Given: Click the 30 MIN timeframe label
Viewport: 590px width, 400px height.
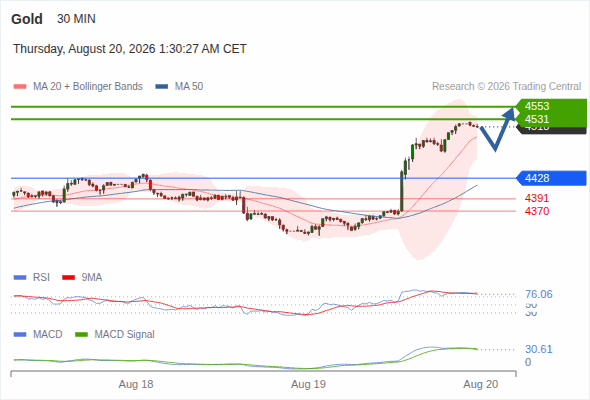Looking at the screenshot, I should click(x=76, y=19).
